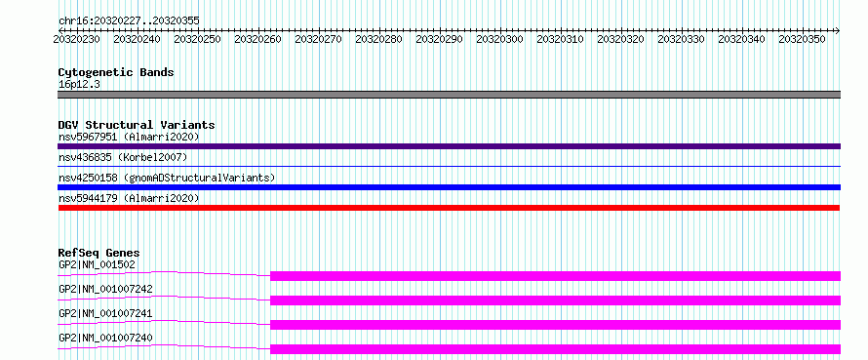Click the intron line of GP2|NM_001502
The height and width of the screenshot is (360, 868).
coord(164,272)
